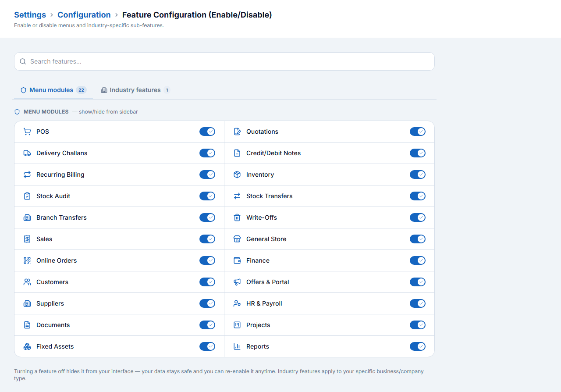Click the Recurring Billing repeat icon
Viewport: 561px width, 392px height.
(x=27, y=175)
